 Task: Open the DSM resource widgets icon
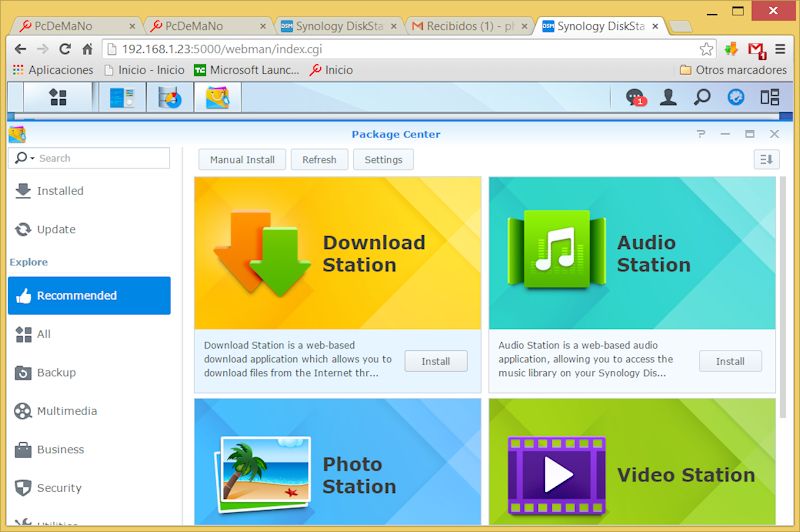(735, 97)
